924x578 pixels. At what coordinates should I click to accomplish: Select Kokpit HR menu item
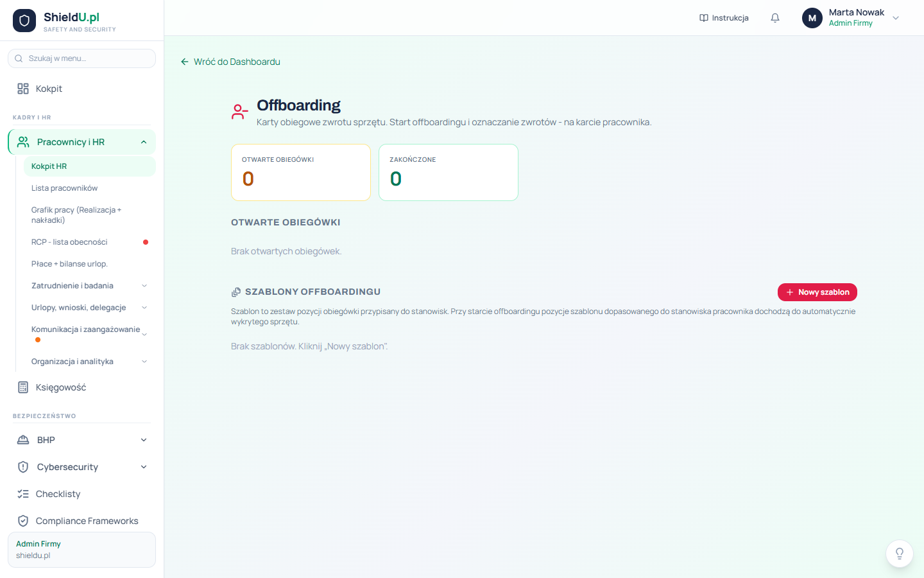(x=90, y=166)
